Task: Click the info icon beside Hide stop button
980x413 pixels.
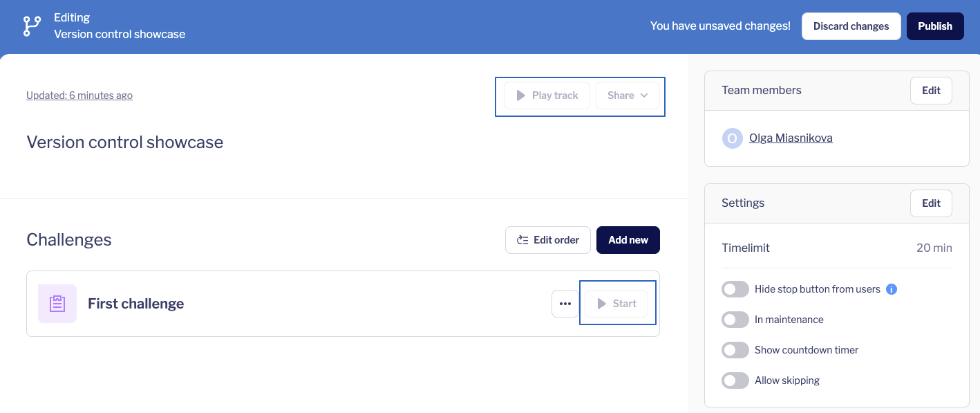Action: coord(892,289)
